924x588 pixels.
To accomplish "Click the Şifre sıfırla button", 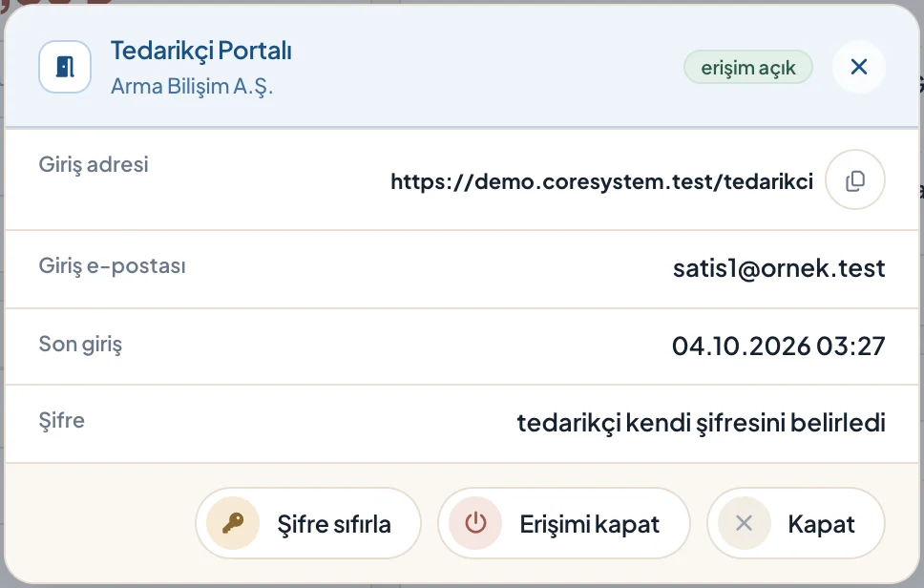I will pyautogui.click(x=308, y=523).
